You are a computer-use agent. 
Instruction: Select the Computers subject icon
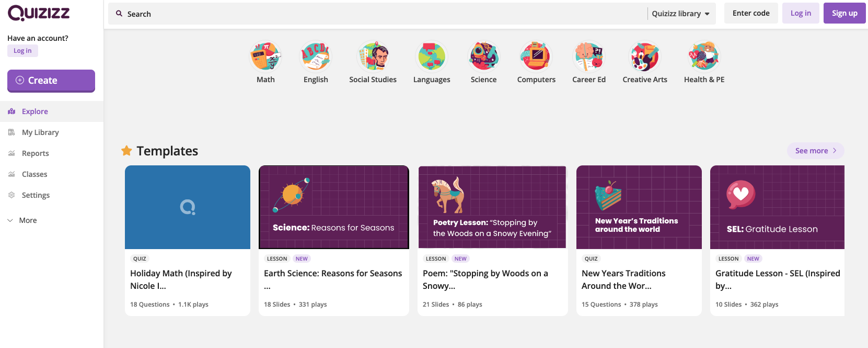pyautogui.click(x=536, y=57)
